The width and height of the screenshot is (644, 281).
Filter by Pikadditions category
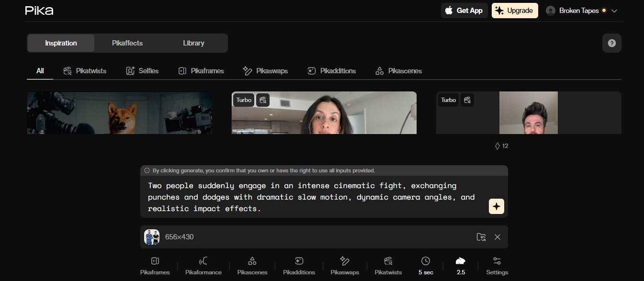click(x=332, y=71)
